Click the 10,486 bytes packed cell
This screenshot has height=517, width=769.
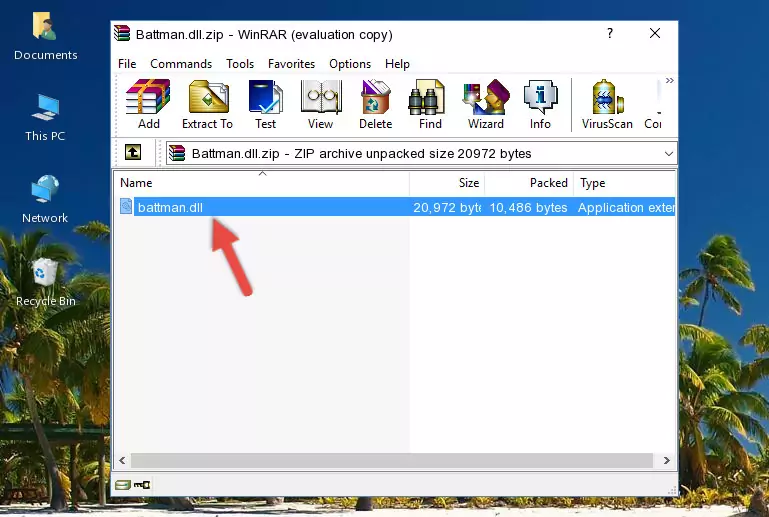528,207
